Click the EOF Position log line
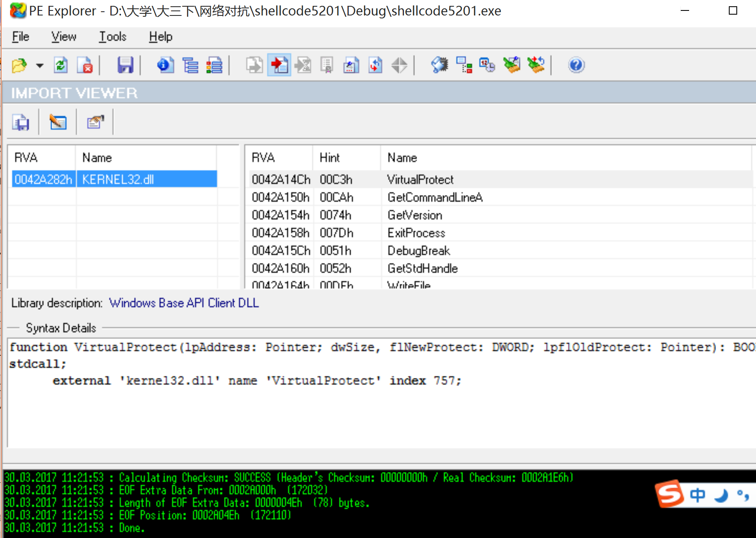 pos(148,515)
